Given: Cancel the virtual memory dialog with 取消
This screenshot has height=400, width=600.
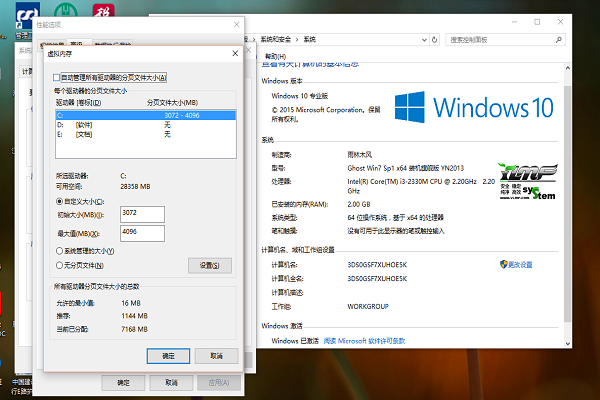Looking at the screenshot, I should pos(217,356).
